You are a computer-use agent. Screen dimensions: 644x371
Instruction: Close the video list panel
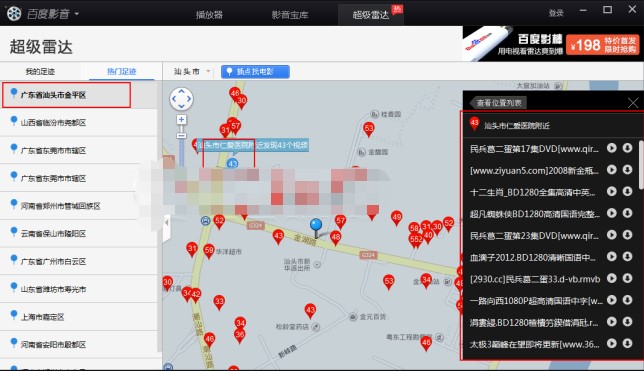[x=633, y=103]
